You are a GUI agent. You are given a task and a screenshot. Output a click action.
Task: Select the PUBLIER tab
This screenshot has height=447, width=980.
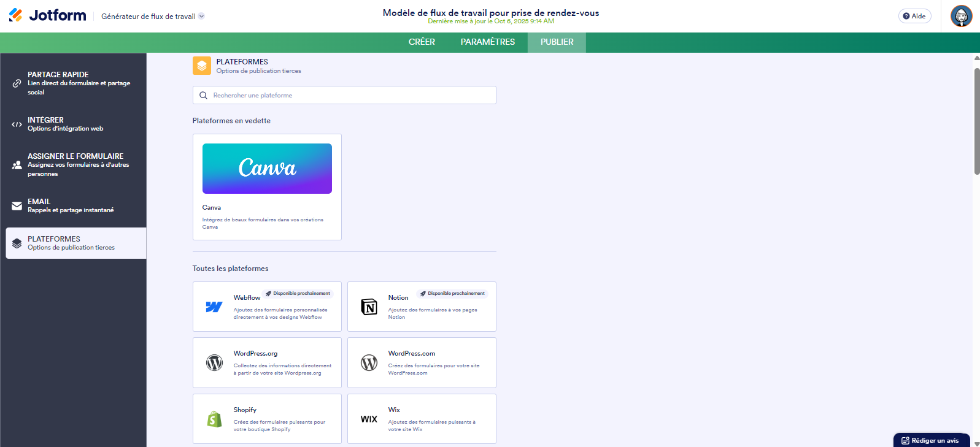click(557, 42)
